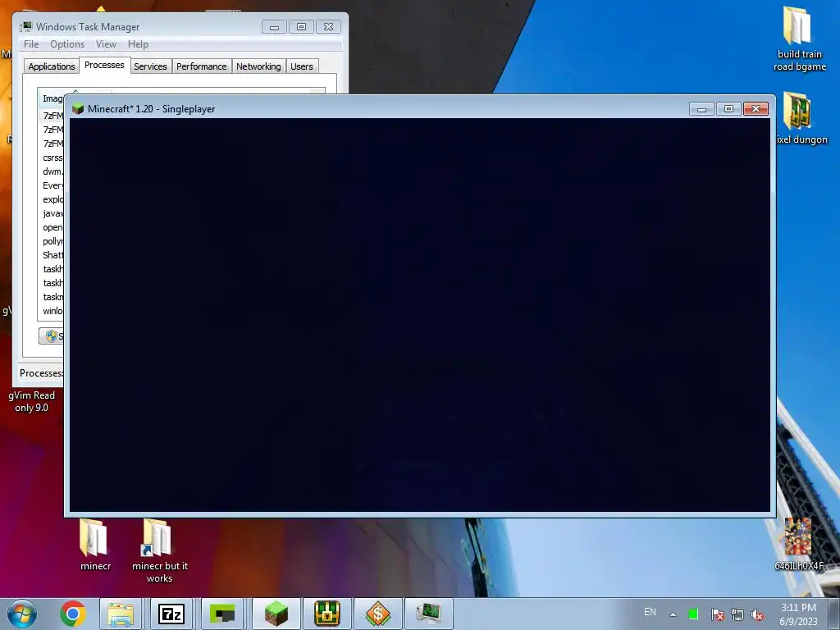Open the Windows Start menu orb
This screenshot has width=840, height=630.
22,614
